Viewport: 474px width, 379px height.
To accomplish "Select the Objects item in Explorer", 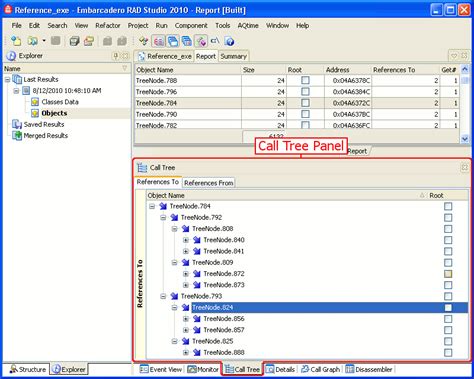I will point(54,113).
